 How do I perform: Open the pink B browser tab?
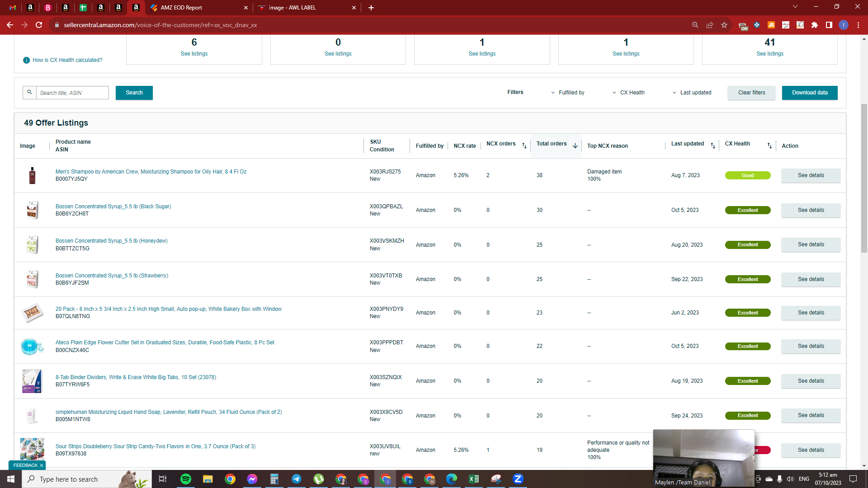point(48,8)
